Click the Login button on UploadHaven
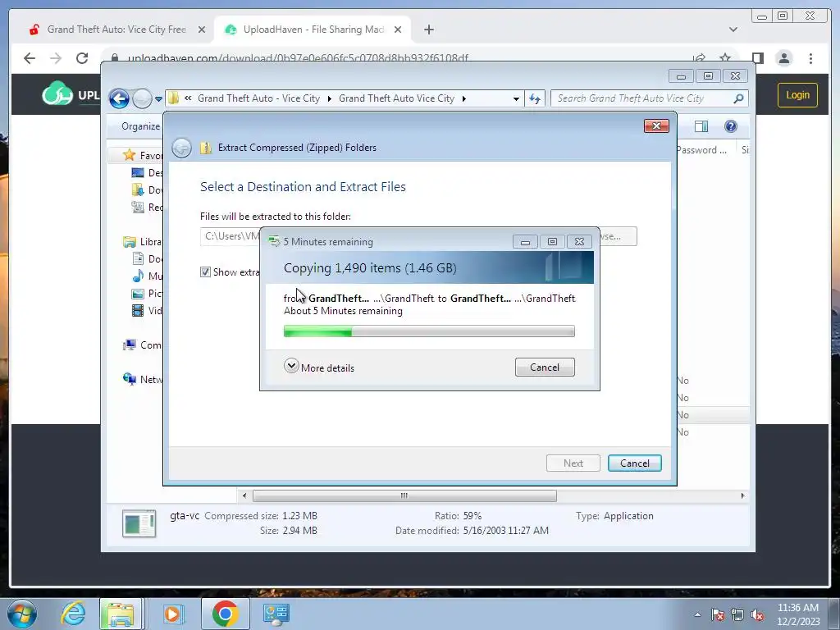The image size is (840, 630). [797, 95]
